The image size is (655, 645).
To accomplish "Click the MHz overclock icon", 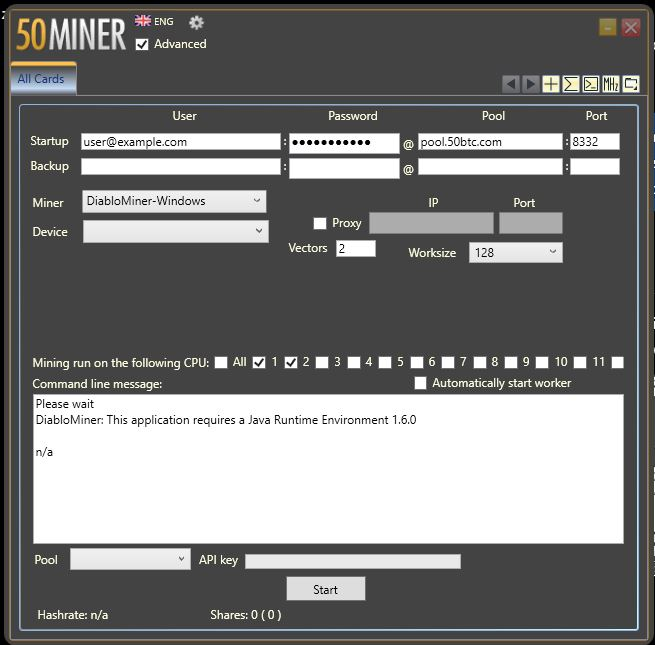I will click(611, 84).
